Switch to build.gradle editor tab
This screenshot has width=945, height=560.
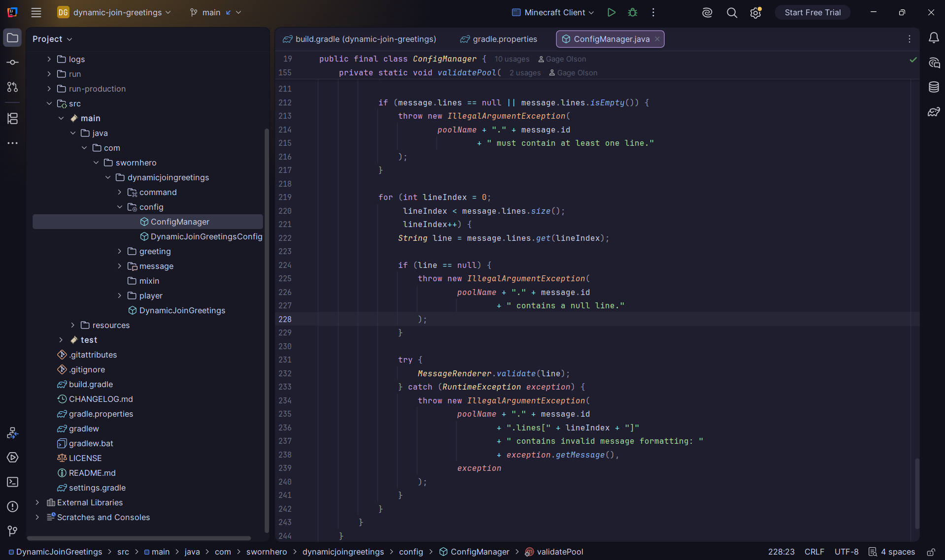pos(360,39)
